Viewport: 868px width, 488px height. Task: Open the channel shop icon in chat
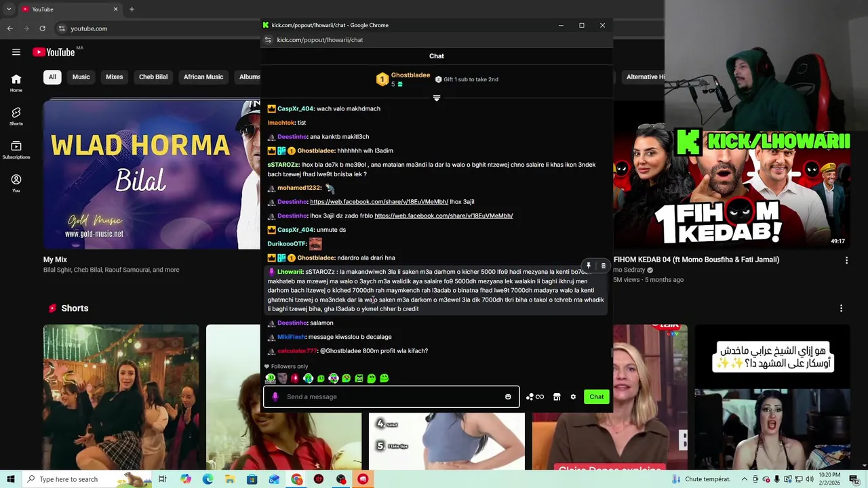557,396
